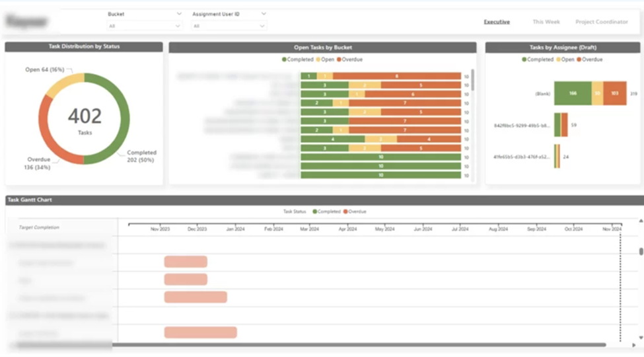
Task: Open the Bucket 'All' dropdown list
Action: (x=178, y=26)
